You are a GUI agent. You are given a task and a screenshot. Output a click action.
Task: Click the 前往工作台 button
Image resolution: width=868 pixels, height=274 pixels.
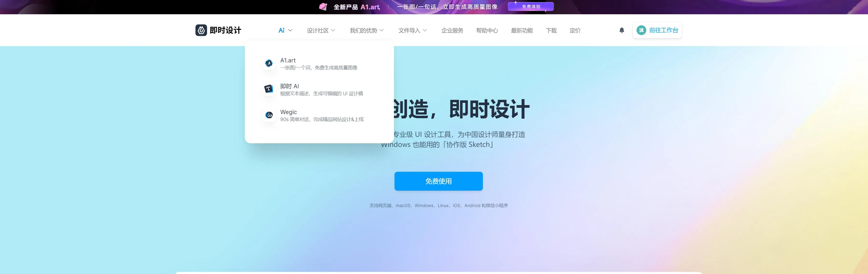pyautogui.click(x=663, y=30)
